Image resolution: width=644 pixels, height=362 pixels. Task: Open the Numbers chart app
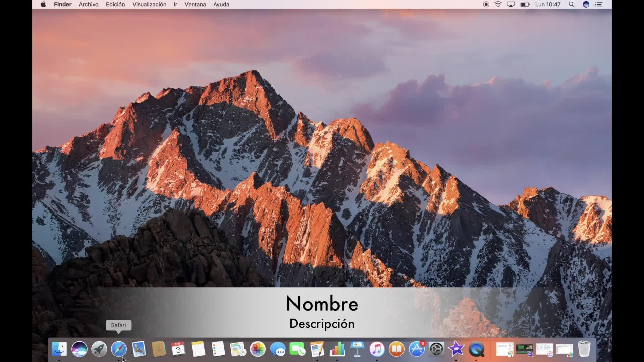(337, 349)
